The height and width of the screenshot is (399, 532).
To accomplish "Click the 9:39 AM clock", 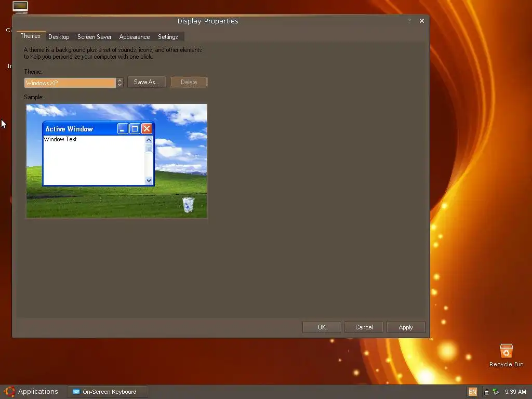I will (515, 392).
